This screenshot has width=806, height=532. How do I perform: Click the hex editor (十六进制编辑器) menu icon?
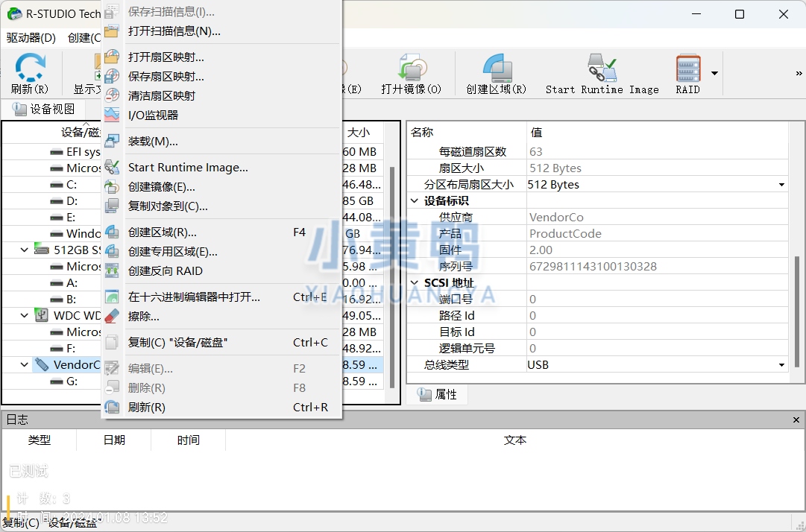tap(112, 297)
